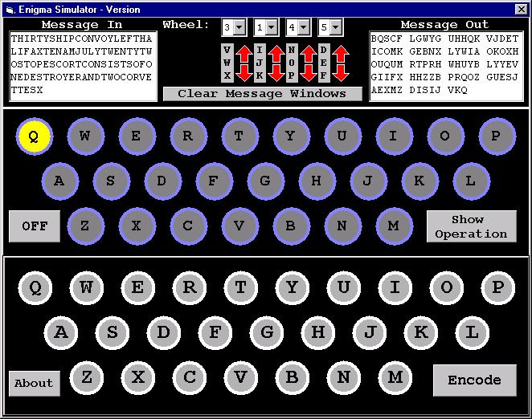Expand the fourth wheel dropdown showing 5

coord(335,28)
